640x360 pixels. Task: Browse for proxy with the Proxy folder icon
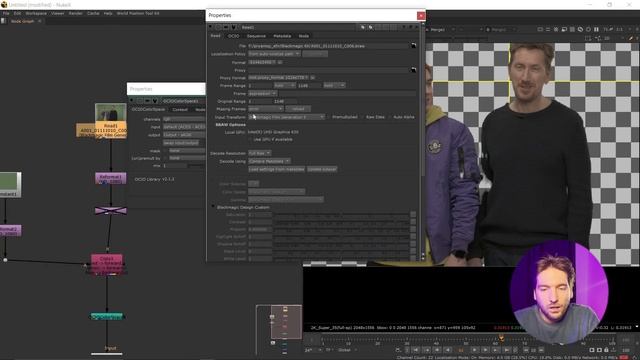tap(413, 70)
